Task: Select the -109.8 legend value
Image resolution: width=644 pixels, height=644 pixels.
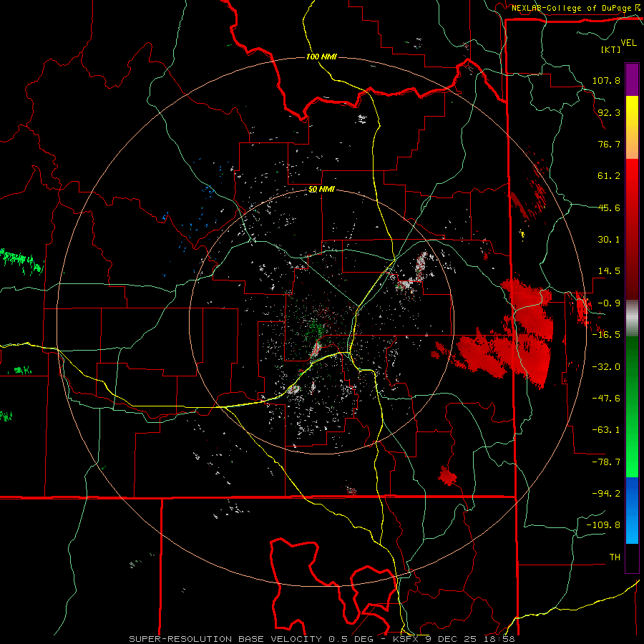Action: pos(603,525)
